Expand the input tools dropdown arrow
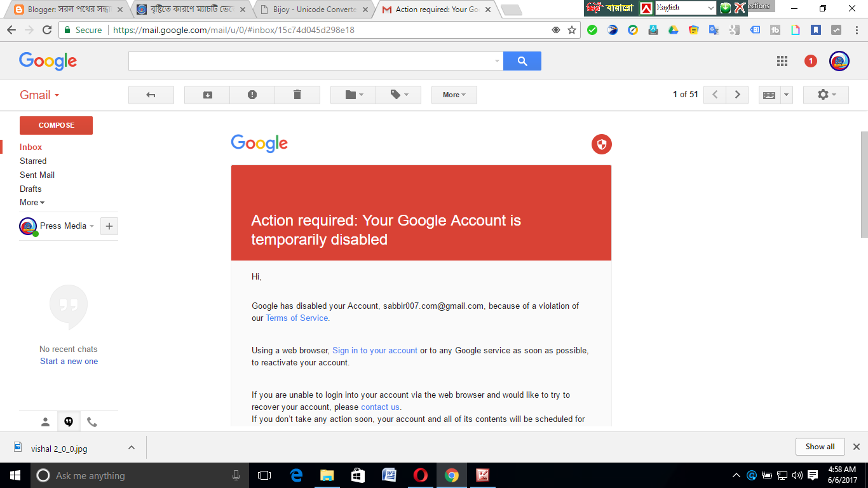This screenshot has height=488, width=868. pos(787,95)
